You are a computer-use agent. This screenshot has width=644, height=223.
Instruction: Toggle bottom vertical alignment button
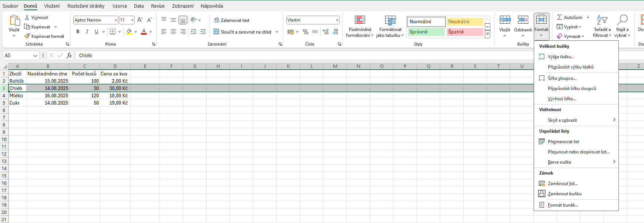coord(183,20)
